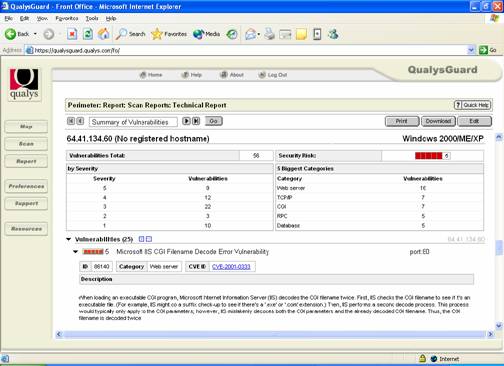Open the Tools menu

coord(92,18)
